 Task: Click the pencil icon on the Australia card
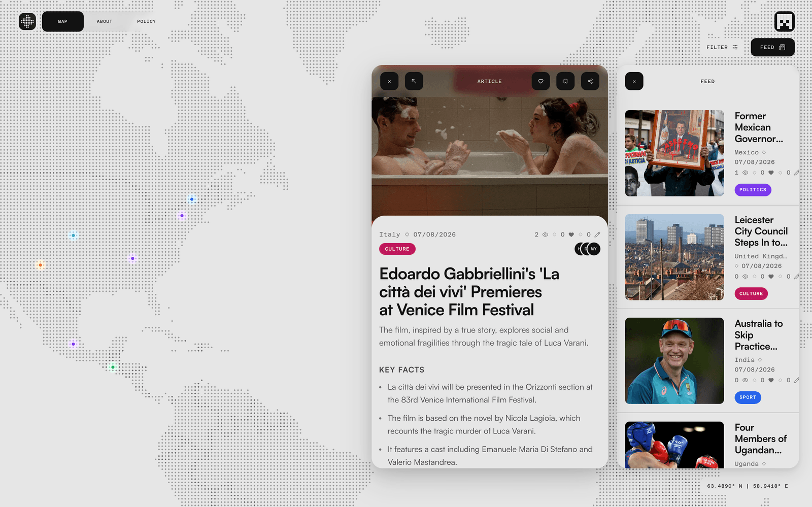[x=797, y=380]
